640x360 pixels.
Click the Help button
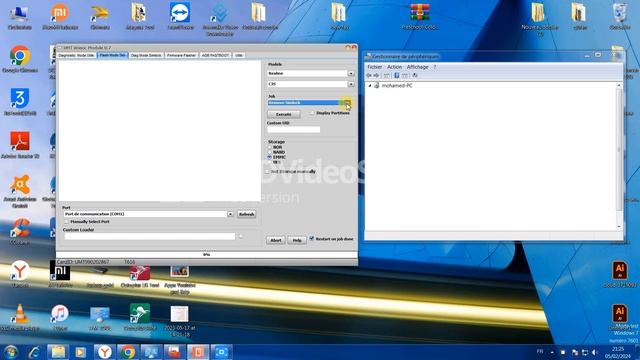(297, 240)
